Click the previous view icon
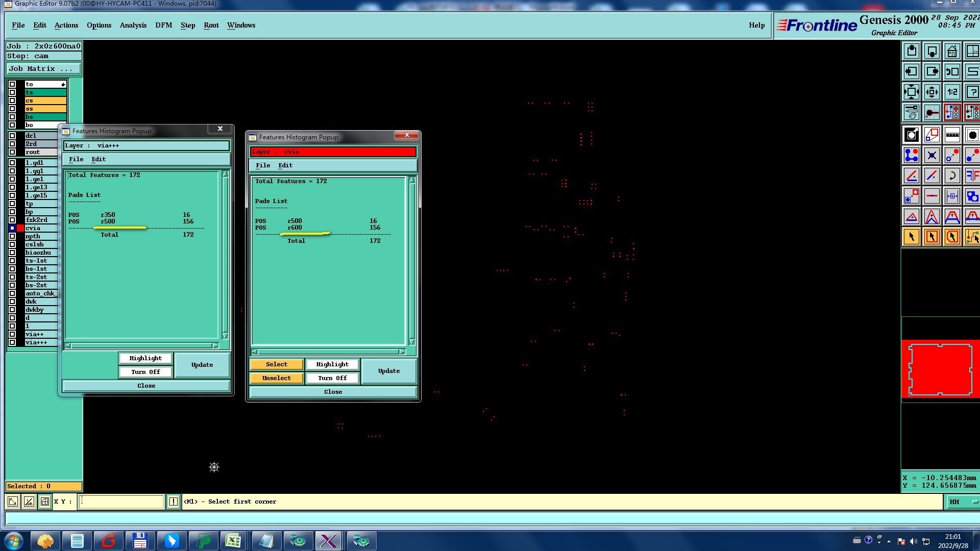Viewport: 980px width, 551px height. [952, 71]
